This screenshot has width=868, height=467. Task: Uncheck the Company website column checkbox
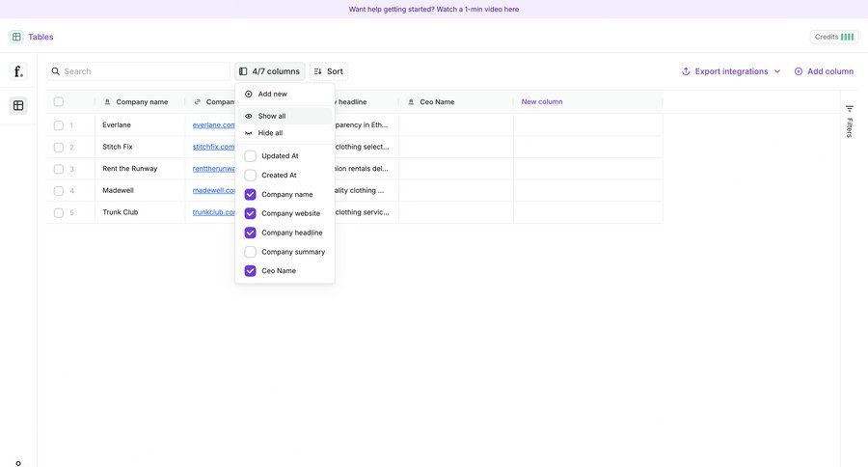tap(250, 213)
